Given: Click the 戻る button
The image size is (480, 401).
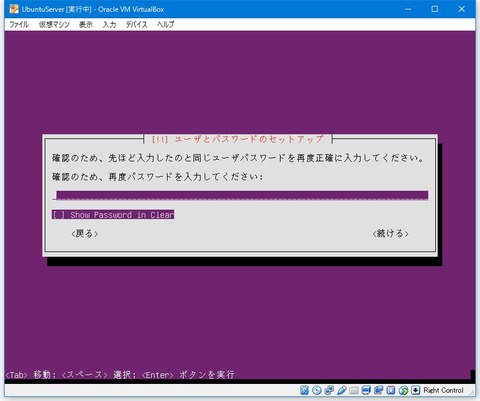Looking at the screenshot, I should coord(85,234).
